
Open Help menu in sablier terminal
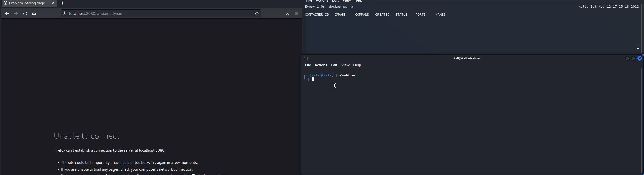pos(357,65)
